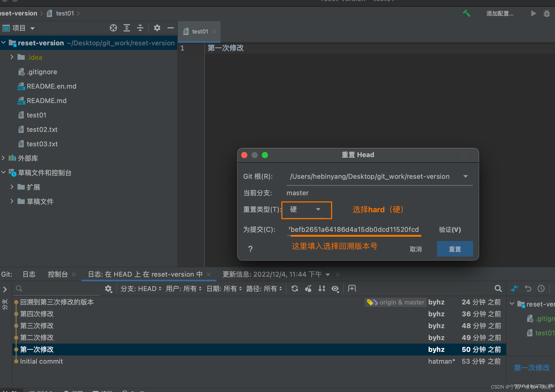Refresh the Git log
The width and height of the screenshot is (555, 392).
pos(295,289)
